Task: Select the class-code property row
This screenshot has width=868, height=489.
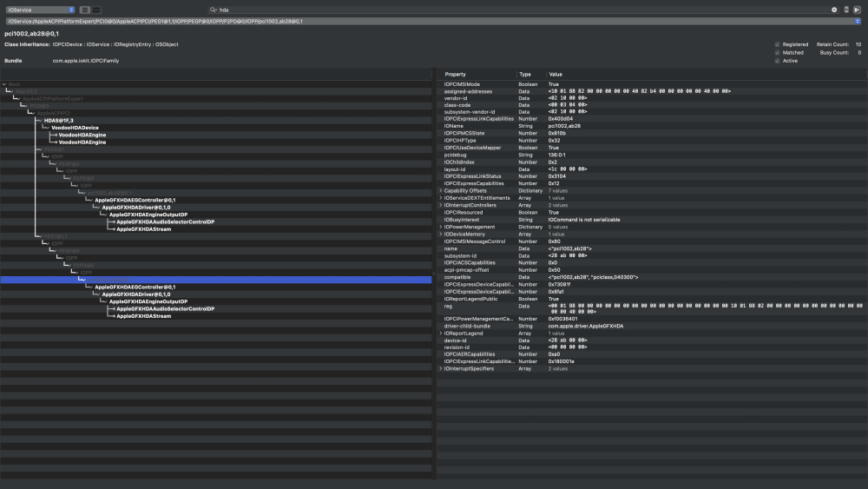Action: click(652, 105)
